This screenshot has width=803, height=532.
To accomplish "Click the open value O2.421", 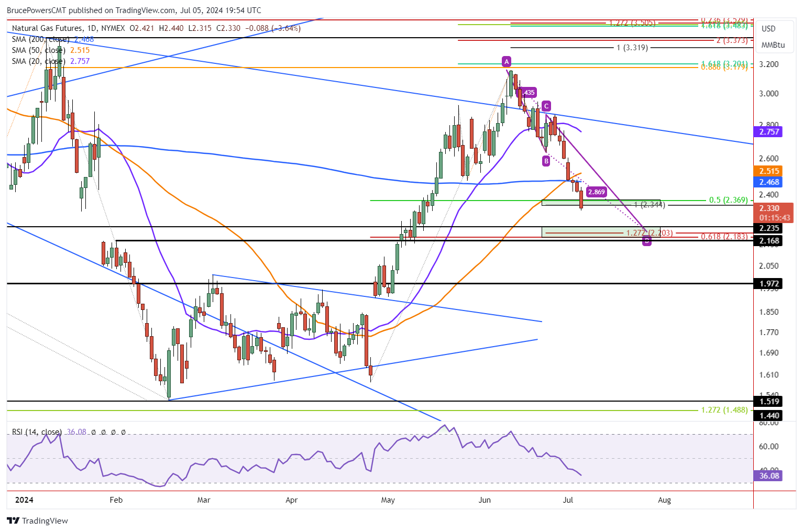I will point(142,28).
